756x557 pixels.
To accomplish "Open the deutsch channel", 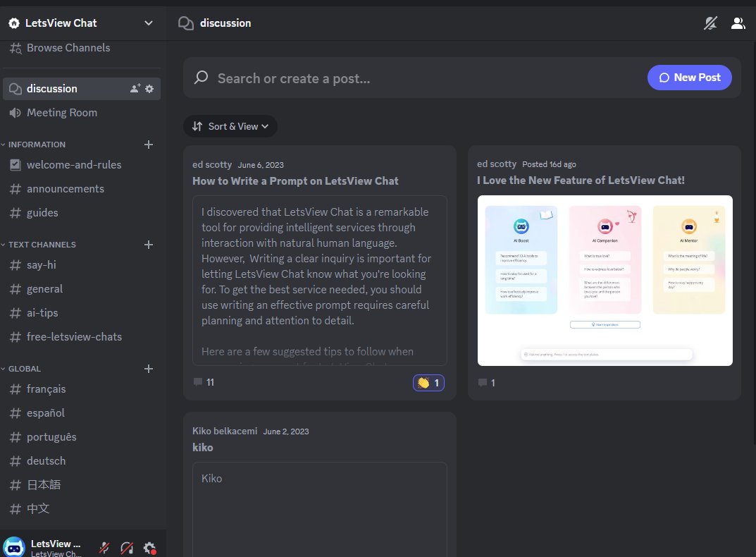I will point(82,461).
